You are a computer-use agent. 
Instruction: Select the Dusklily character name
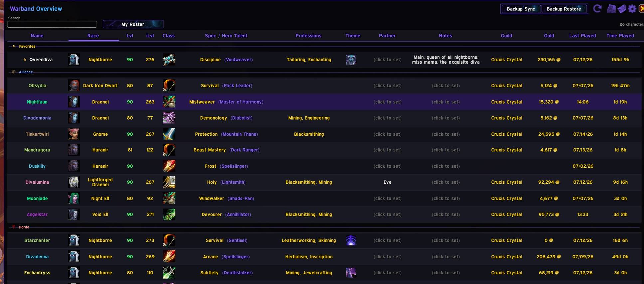[37, 166]
